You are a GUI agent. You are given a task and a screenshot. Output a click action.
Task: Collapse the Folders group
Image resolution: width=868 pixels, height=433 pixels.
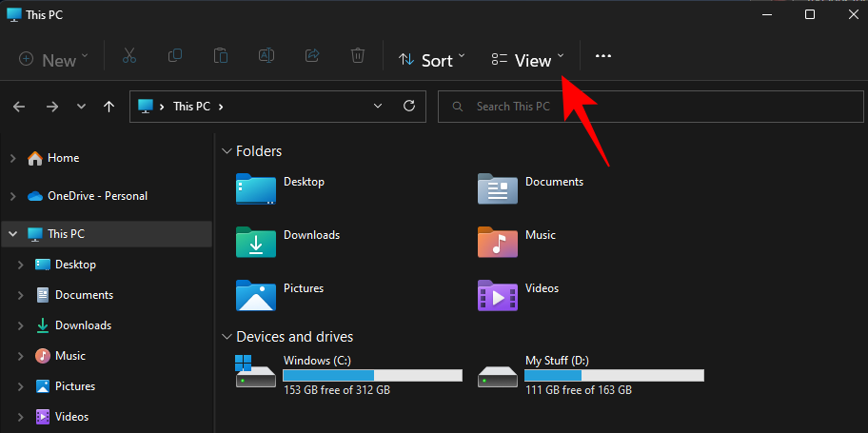point(227,151)
